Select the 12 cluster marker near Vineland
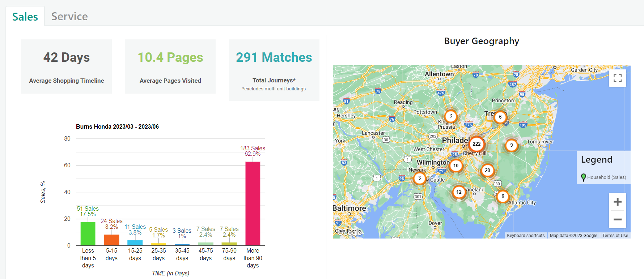 click(459, 192)
